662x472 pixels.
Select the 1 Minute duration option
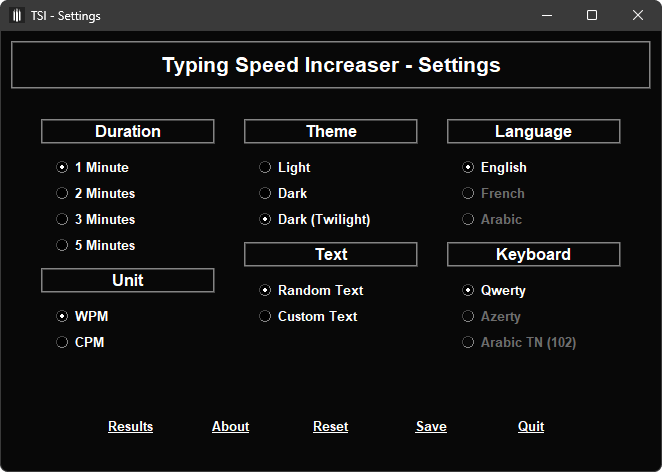point(63,168)
